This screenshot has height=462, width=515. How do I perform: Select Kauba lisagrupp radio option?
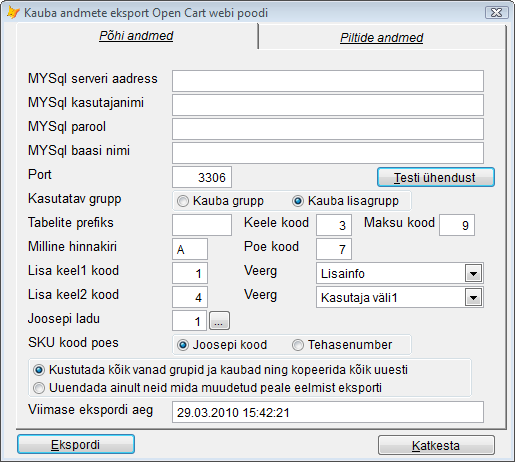[x=298, y=201]
